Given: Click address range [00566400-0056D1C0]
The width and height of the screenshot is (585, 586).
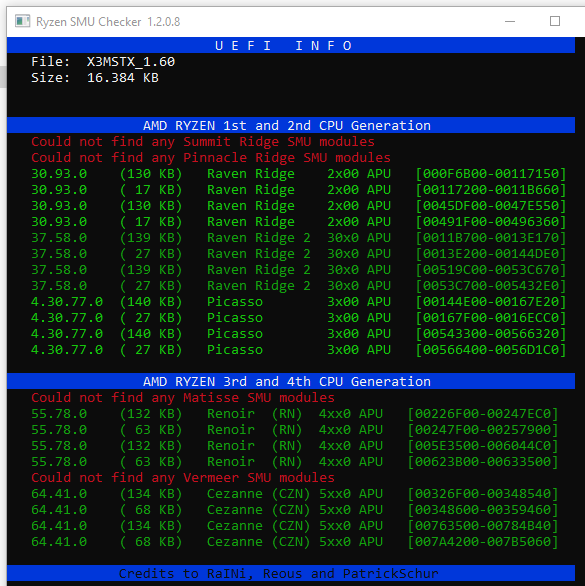Looking at the screenshot, I should point(491,350).
